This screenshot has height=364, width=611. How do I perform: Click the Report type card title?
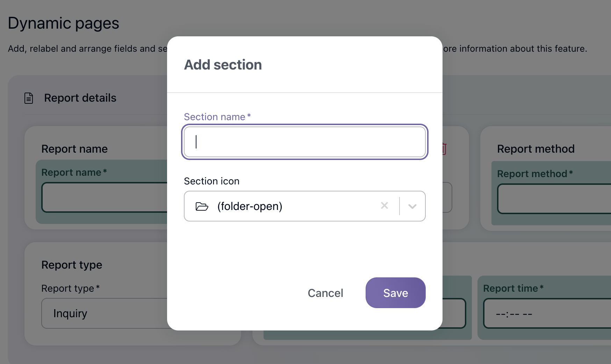[x=72, y=265]
